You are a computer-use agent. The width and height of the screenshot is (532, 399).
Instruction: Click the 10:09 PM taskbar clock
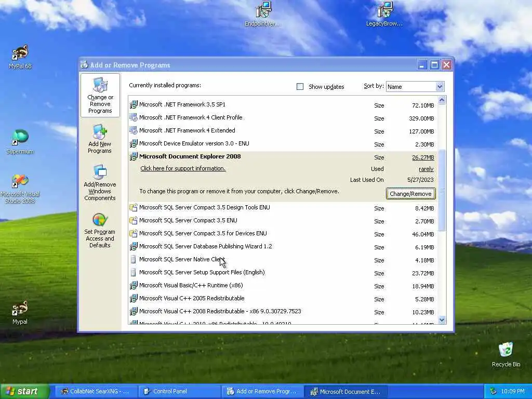coord(513,392)
